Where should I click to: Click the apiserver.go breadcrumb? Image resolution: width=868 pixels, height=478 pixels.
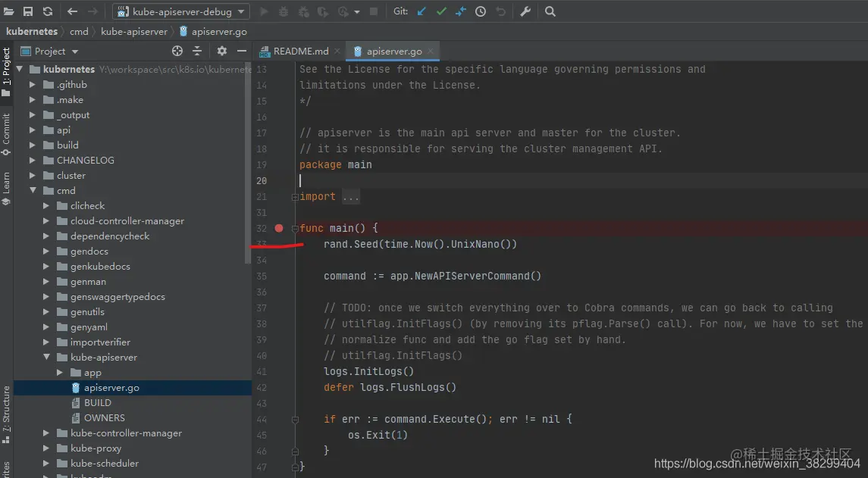point(213,32)
